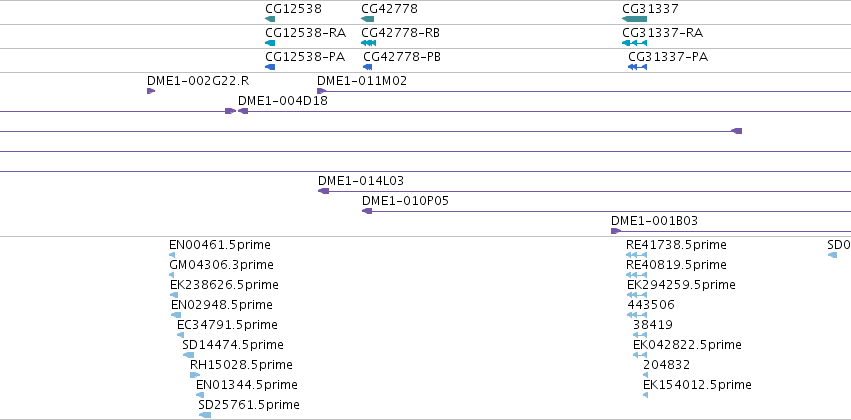The width and height of the screenshot is (851, 420).
Task: Select EST label SD14474.5prime
Action: [233, 345]
